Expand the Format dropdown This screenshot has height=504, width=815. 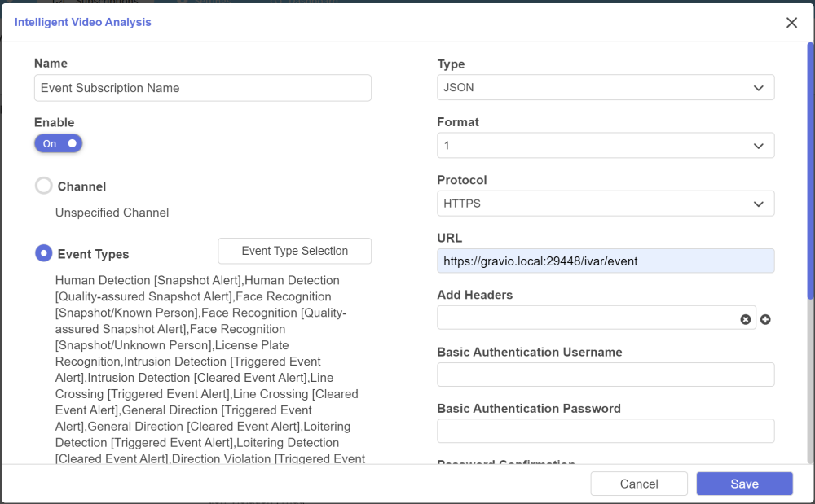coord(606,146)
